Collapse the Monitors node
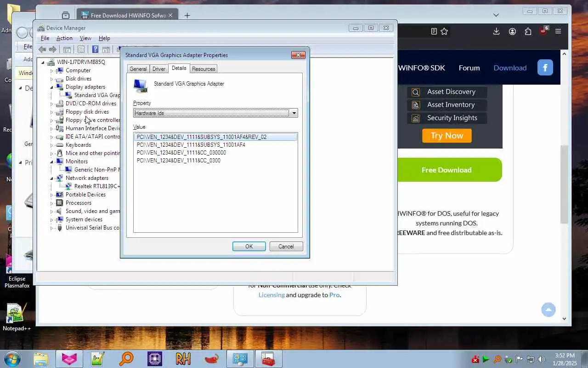Screen dimensions: 588x368 (x=52, y=162)
